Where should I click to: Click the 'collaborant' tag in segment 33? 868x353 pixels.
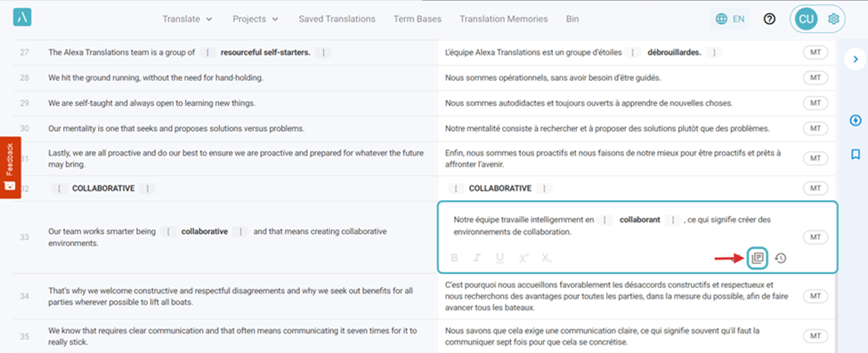tap(639, 220)
